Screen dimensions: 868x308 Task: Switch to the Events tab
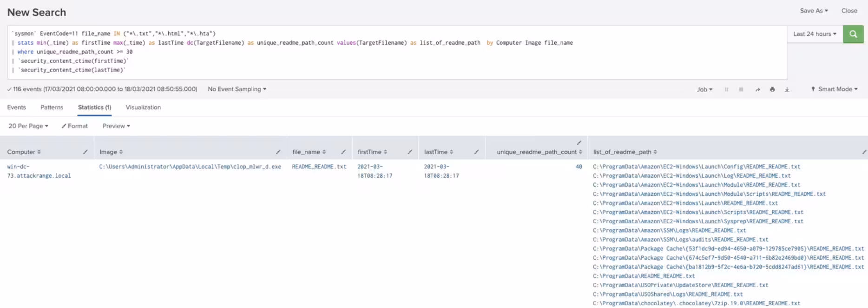(x=17, y=107)
